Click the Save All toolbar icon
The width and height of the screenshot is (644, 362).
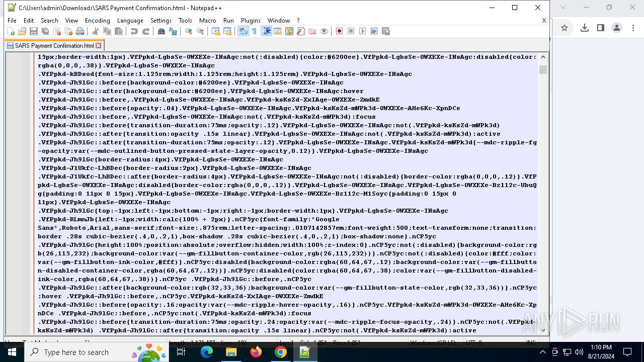pyautogui.click(x=45, y=31)
